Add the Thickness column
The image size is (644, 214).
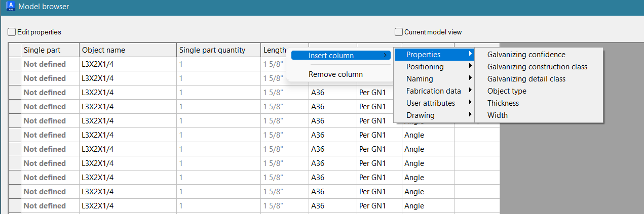[503, 103]
